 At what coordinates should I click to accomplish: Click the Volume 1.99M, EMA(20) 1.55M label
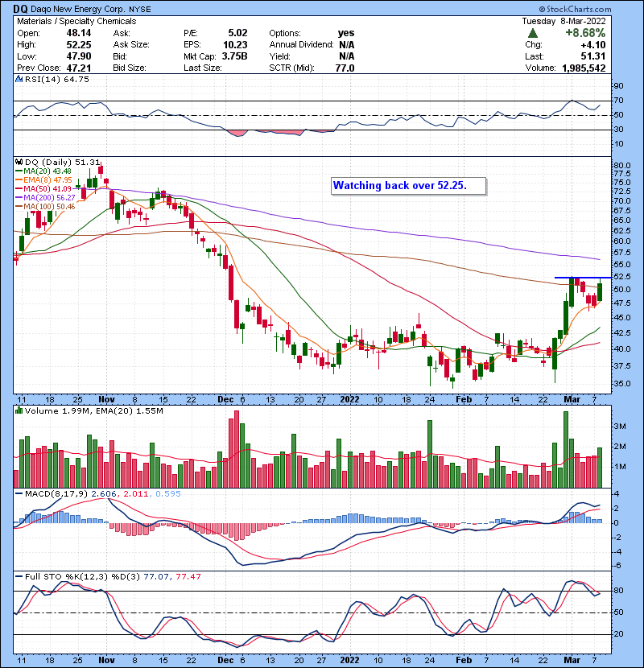pyautogui.click(x=93, y=410)
